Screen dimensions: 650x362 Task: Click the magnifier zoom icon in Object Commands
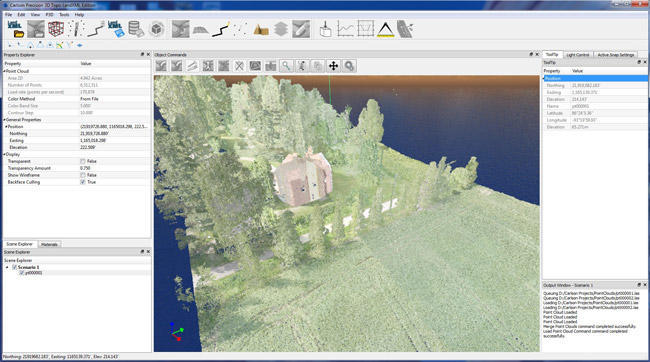click(x=286, y=66)
